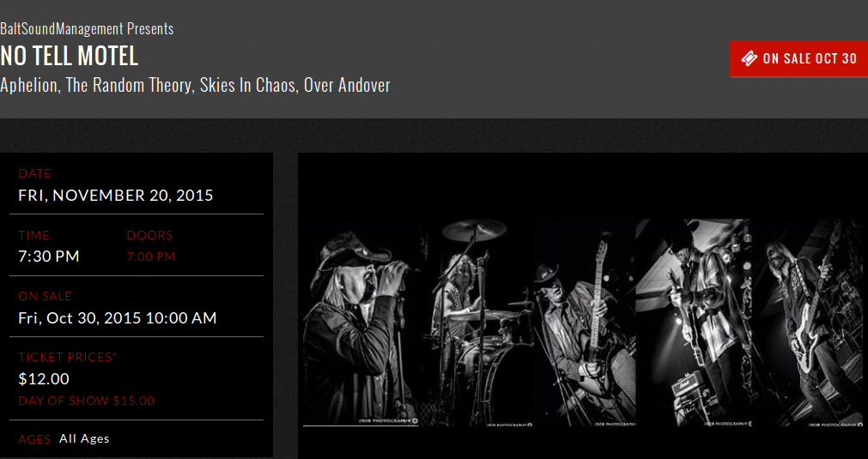Click the DATE section heading
868x459 pixels.
pyautogui.click(x=35, y=173)
